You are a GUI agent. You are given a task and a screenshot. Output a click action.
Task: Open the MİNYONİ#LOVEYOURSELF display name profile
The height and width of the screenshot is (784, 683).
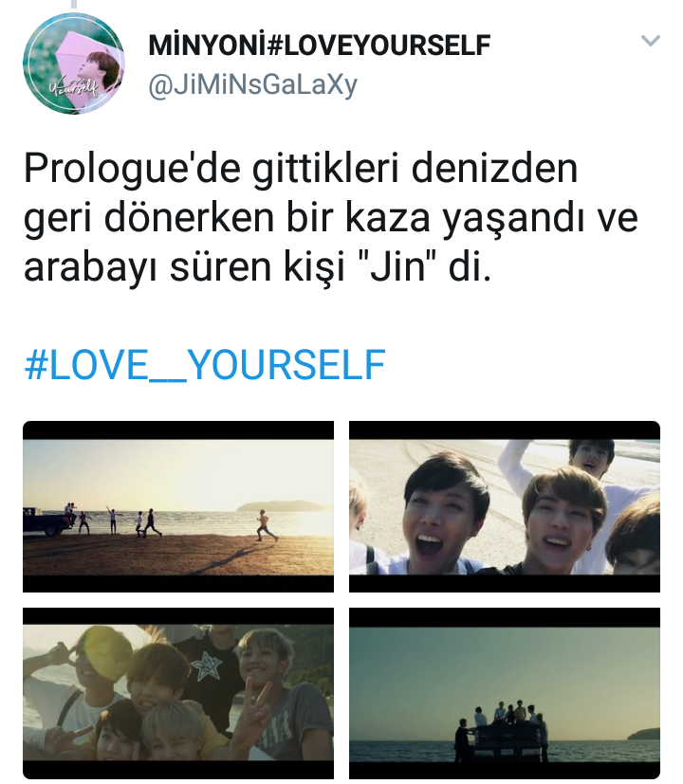pyautogui.click(x=320, y=46)
